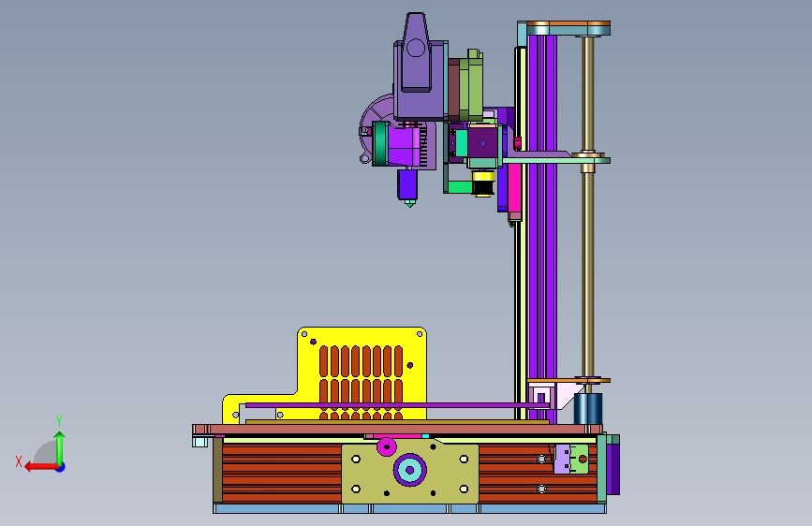Select the hotend nozzle tip
The height and width of the screenshot is (526, 812).
point(409,203)
